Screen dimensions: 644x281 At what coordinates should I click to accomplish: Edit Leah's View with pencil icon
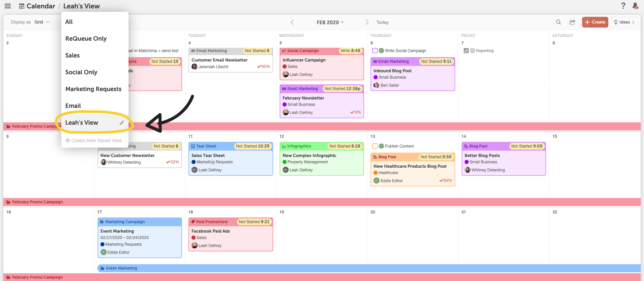click(122, 123)
